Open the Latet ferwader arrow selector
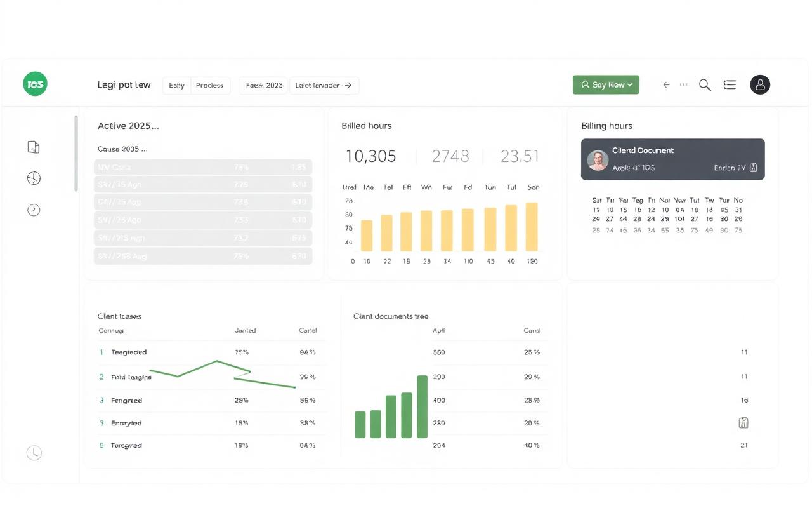Image resolution: width=812 pixels, height=508 pixels. pyautogui.click(x=324, y=85)
